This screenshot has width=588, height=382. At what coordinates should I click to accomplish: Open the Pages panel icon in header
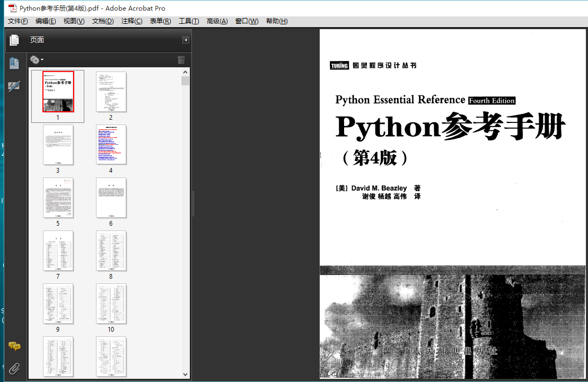click(x=14, y=40)
